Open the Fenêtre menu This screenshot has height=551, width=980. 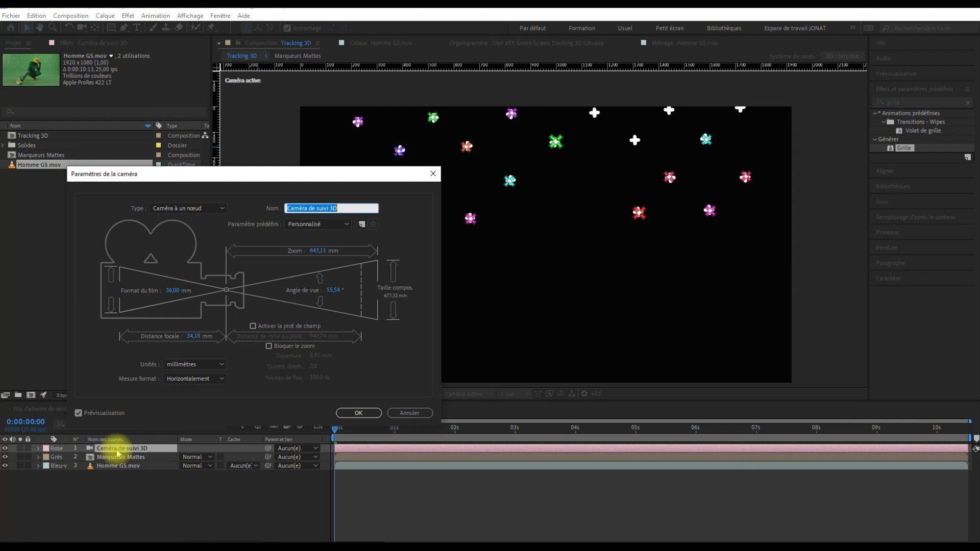(220, 16)
